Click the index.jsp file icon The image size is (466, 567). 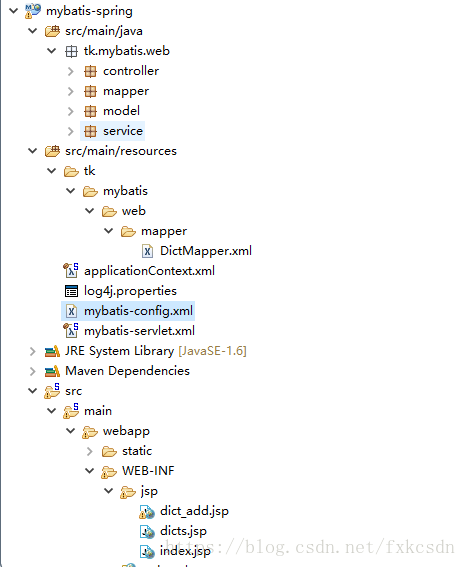point(147,551)
